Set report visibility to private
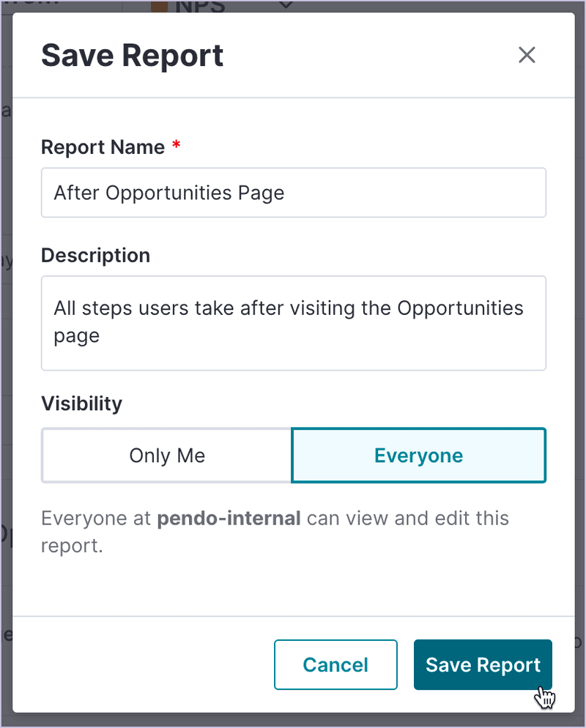Image resolution: width=586 pixels, height=728 pixels. [x=166, y=455]
